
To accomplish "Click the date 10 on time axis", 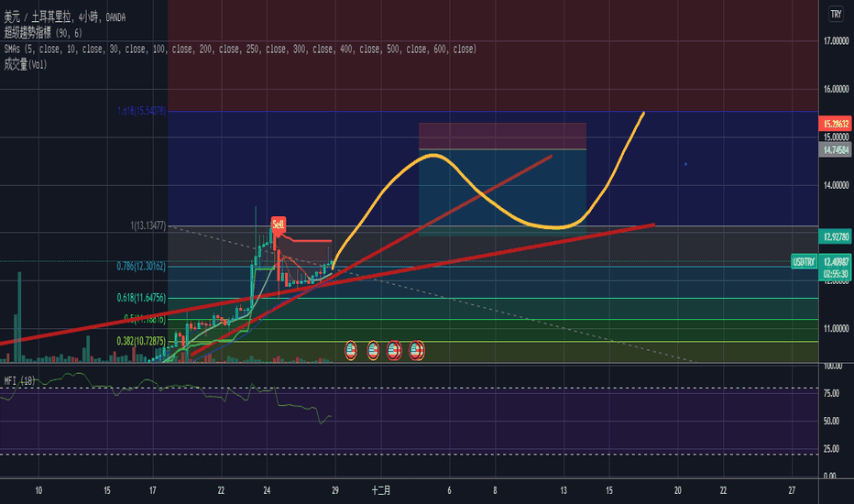I will 38,490.
